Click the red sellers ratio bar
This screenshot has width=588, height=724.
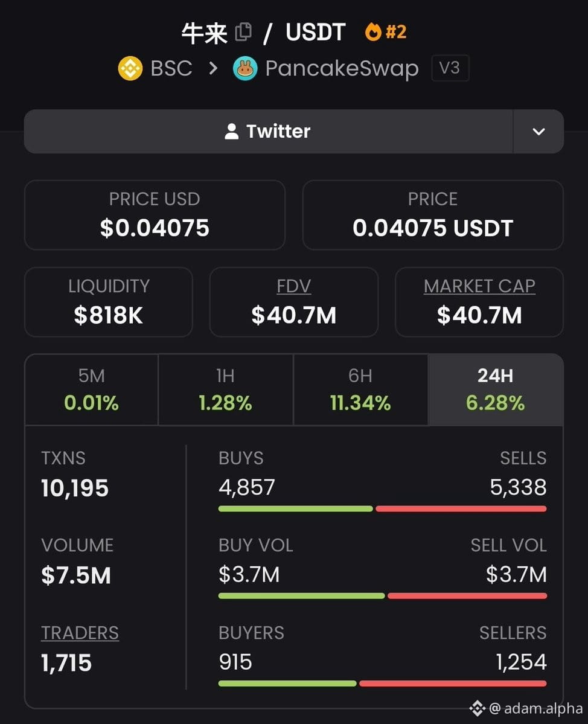[x=453, y=684]
